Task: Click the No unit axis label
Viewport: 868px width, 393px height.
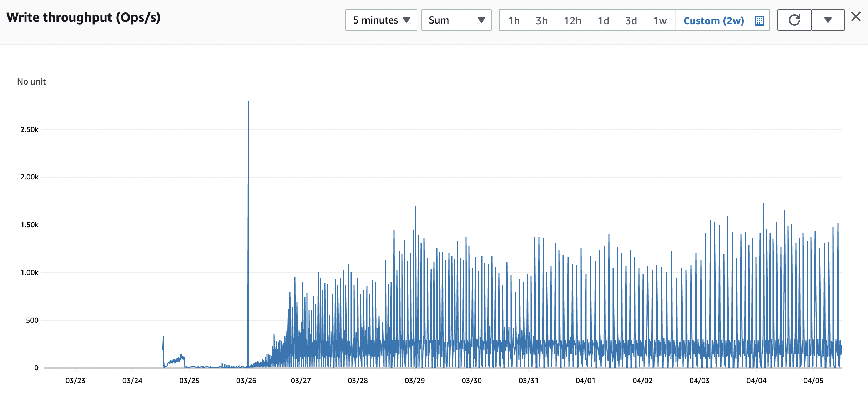Action: (x=31, y=81)
